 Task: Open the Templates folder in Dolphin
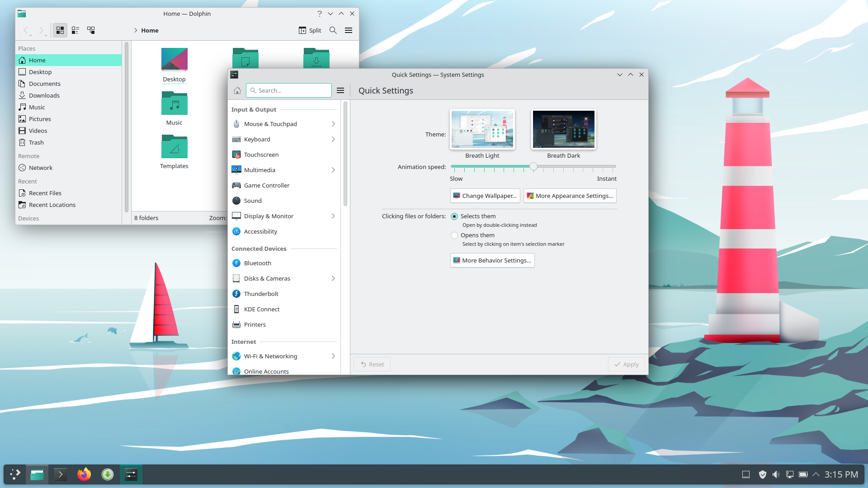[x=174, y=152]
